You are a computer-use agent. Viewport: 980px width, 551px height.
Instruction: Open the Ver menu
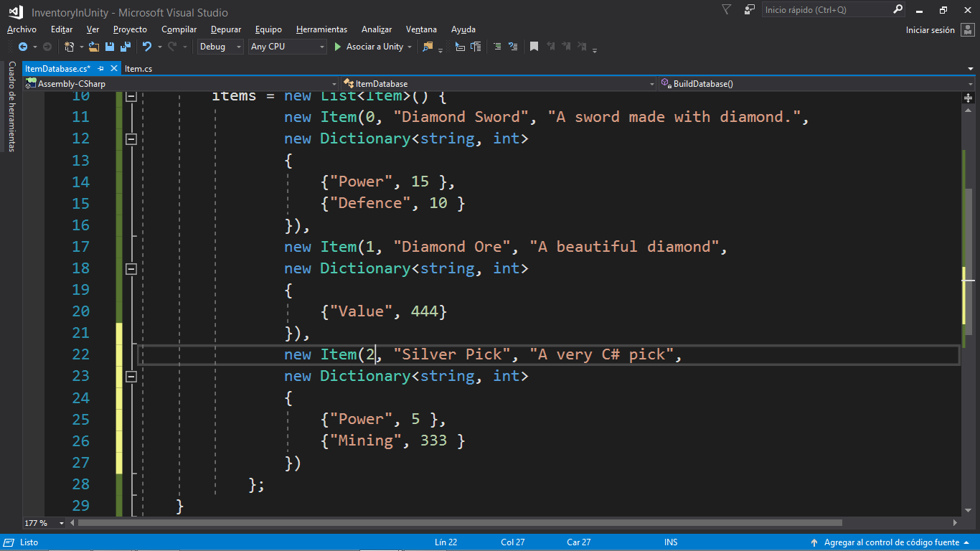pyautogui.click(x=93, y=29)
